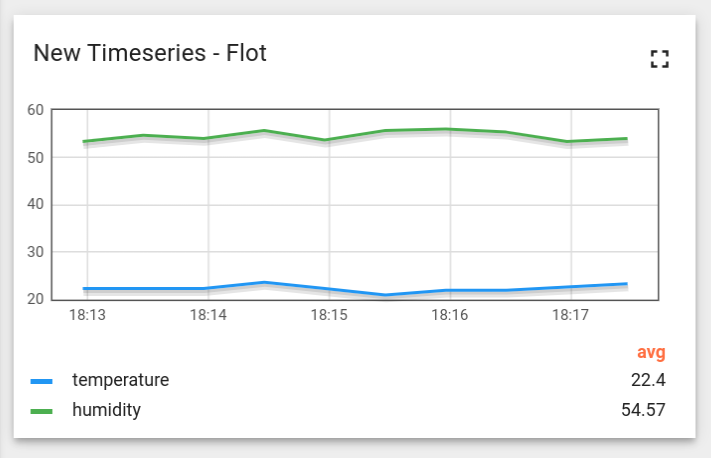
Task: Click the humidity average value 54.57
Action: (643, 410)
